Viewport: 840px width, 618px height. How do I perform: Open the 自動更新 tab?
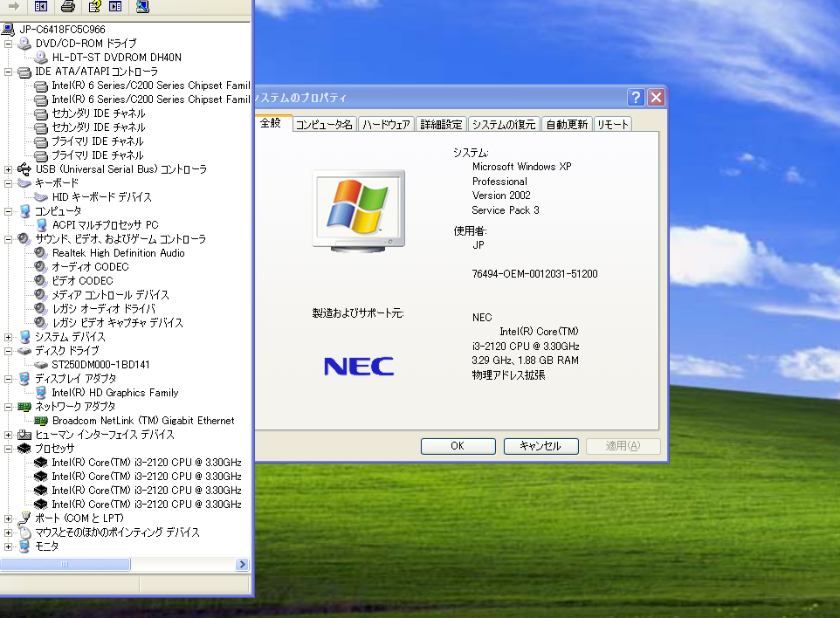[x=568, y=124]
